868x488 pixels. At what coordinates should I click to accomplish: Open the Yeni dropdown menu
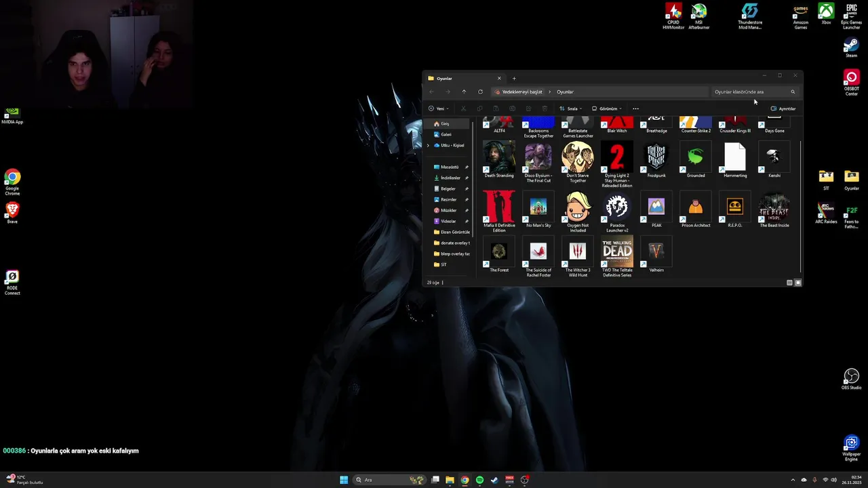[x=439, y=108]
